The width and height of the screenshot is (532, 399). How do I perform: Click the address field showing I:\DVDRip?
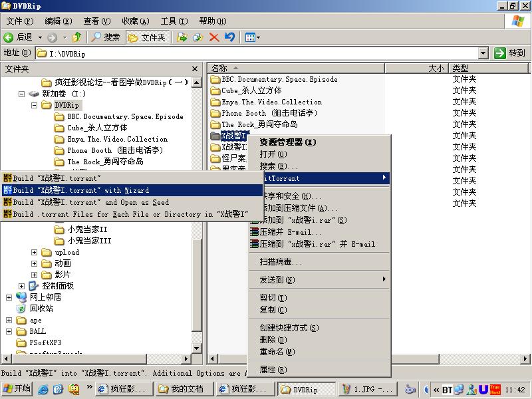tap(257, 53)
